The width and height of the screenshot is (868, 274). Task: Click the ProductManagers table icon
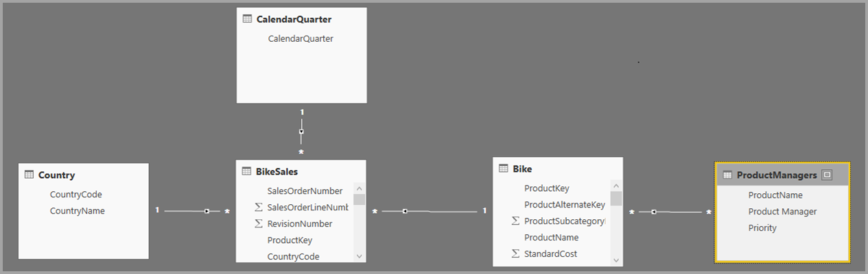point(727,175)
